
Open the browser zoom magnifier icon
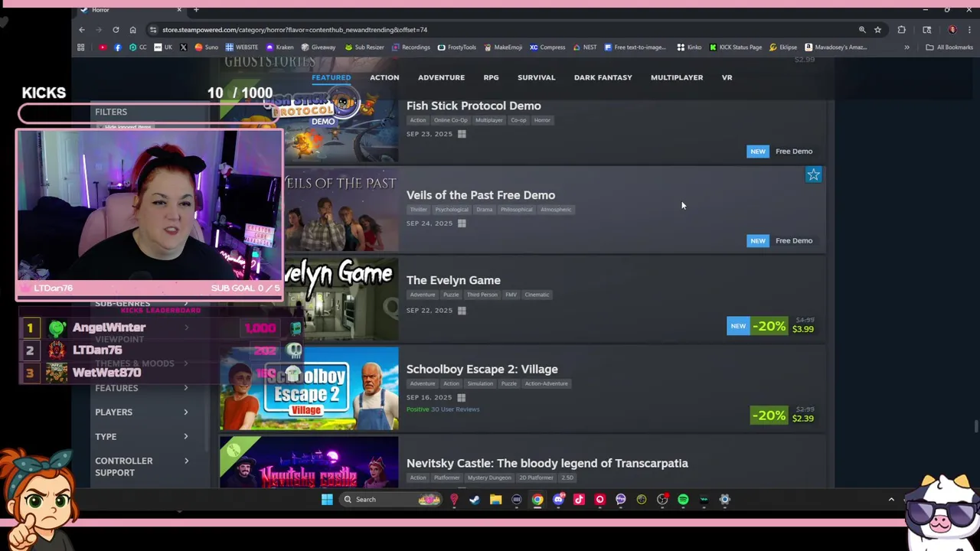[x=862, y=30]
